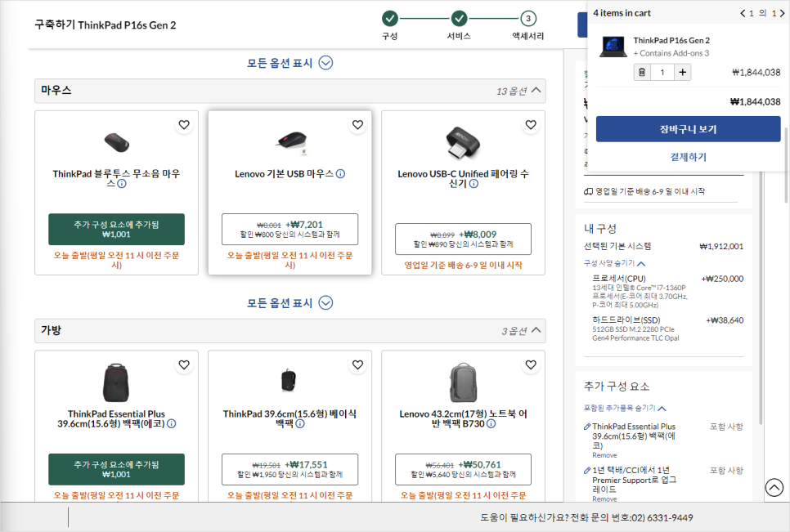
Task: Click ThinkPad 39.6cm basic backpack image
Action: [x=288, y=380]
